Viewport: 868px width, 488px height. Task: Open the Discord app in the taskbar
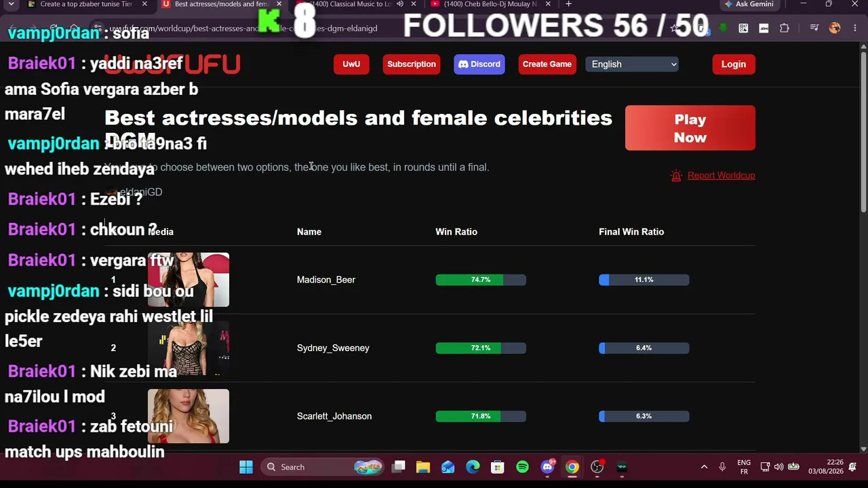click(x=547, y=467)
